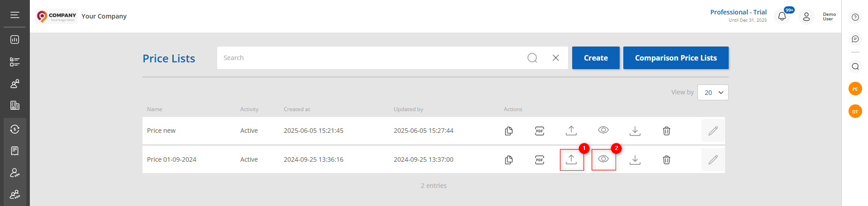Click upload icon for Price 01-09-2024
The height and width of the screenshot is (206, 868).
click(571, 159)
